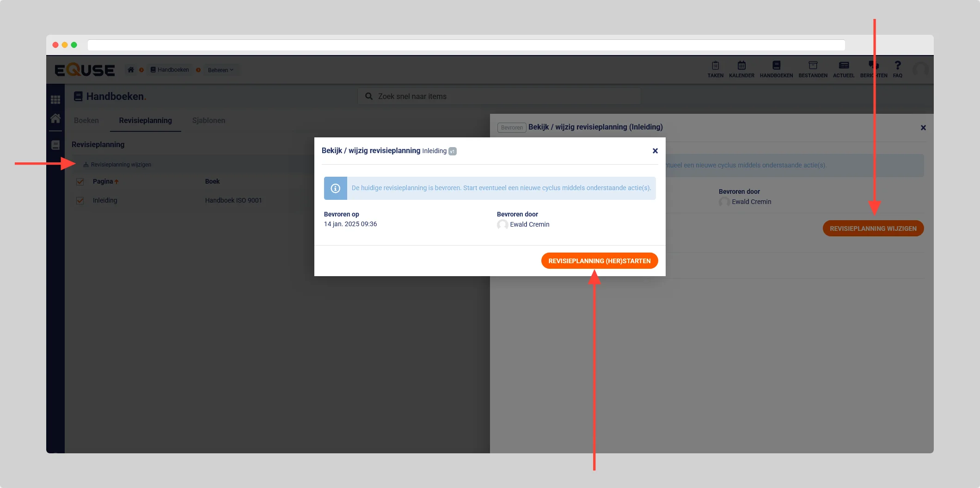Open the apps grid icon in sidebar
Screen dimensions: 980x488
[x=55, y=99]
